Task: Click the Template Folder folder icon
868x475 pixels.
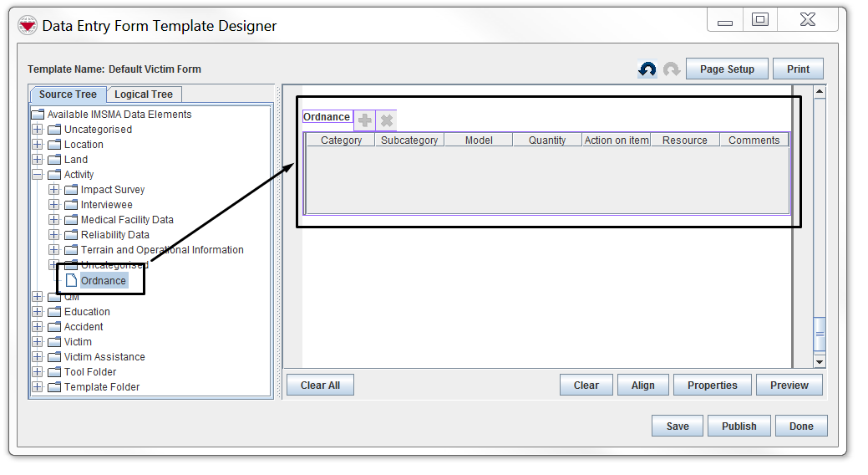Action: point(54,387)
